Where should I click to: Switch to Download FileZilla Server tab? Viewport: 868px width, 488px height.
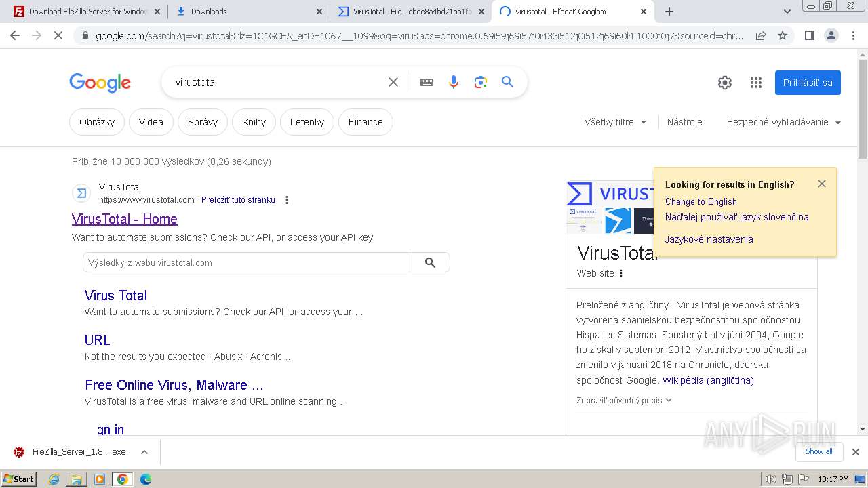tap(87, 12)
